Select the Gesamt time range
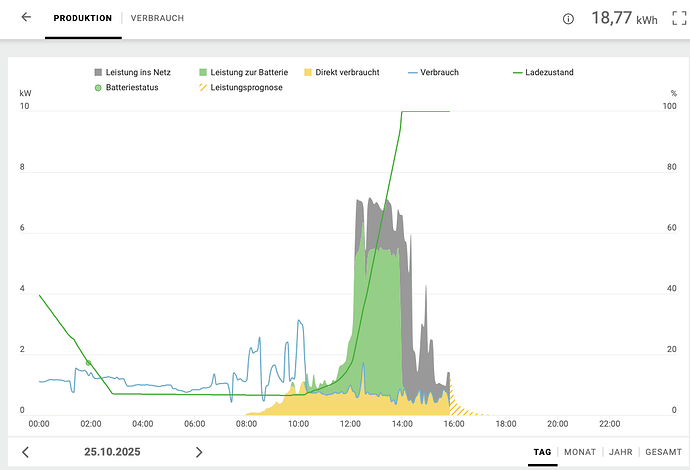690x470 pixels. coord(663,452)
